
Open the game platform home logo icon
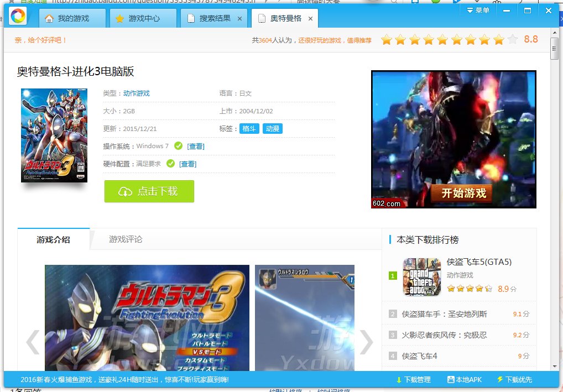[x=18, y=16]
